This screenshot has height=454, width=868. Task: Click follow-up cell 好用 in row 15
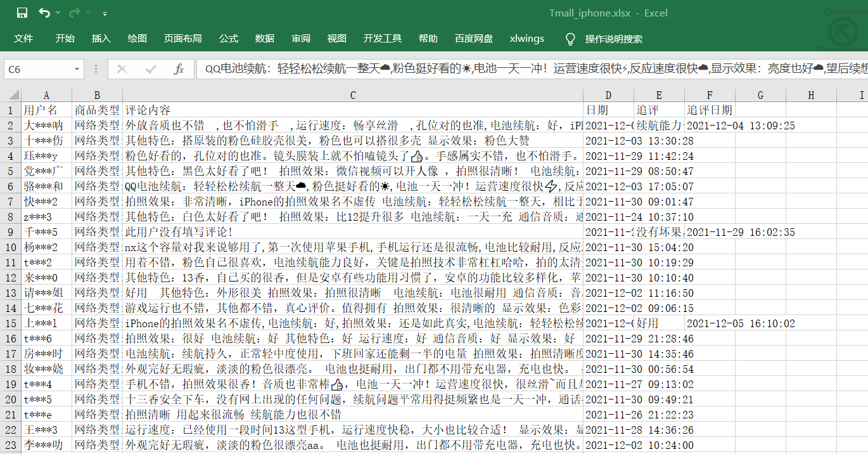pos(660,323)
